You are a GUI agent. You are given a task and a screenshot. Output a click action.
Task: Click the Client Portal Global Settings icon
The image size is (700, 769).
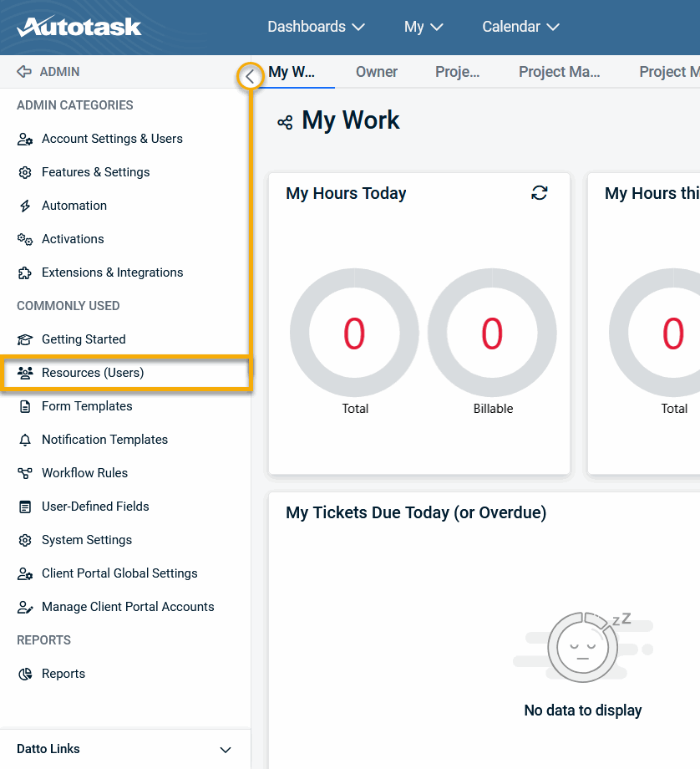pos(25,573)
